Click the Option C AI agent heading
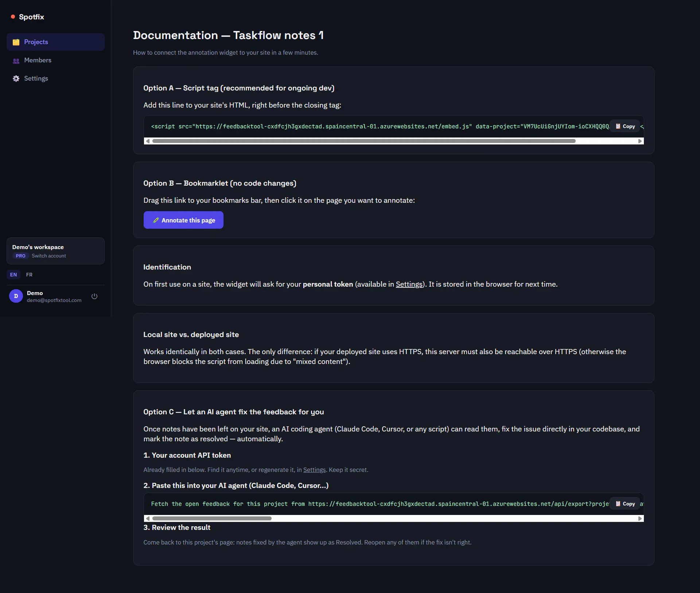Image resolution: width=700 pixels, height=593 pixels. [x=234, y=412]
